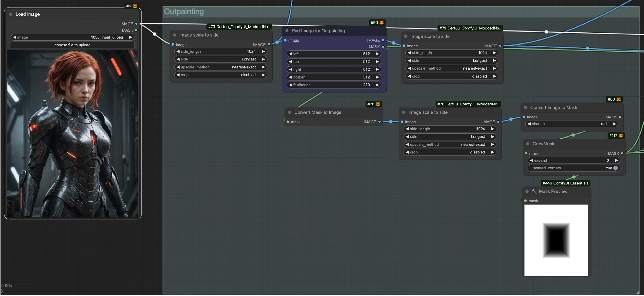Click choose file to upload button

click(x=73, y=45)
